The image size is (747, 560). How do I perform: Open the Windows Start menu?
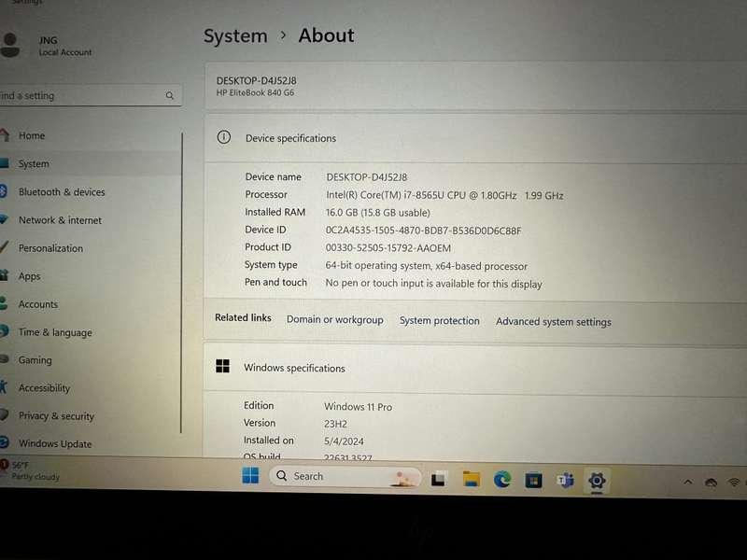pyautogui.click(x=250, y=475)
